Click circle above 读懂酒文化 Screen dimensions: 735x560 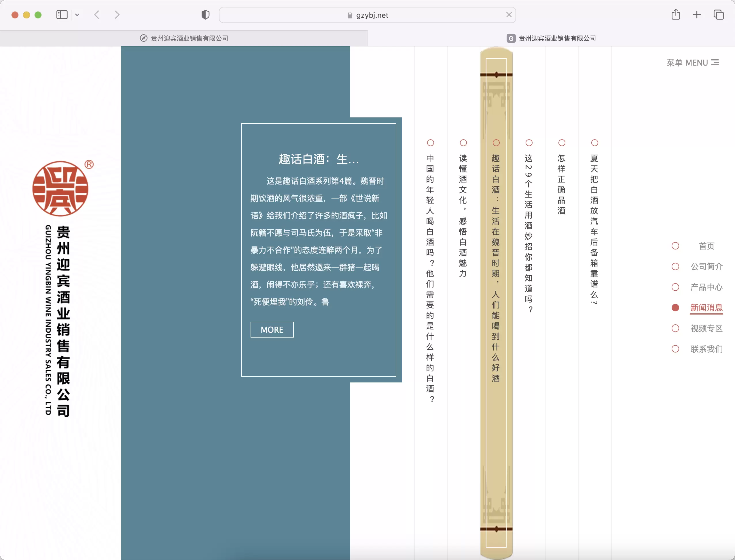coord(463,143)
